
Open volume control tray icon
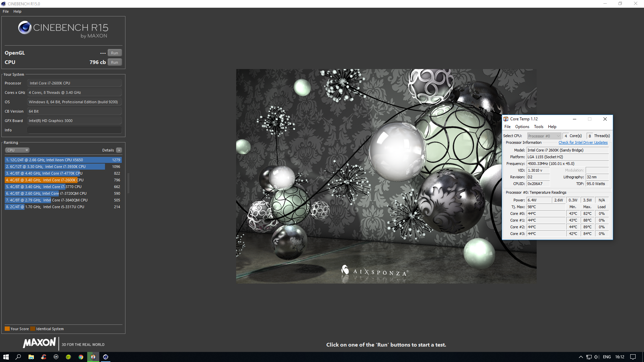point(597,357)
